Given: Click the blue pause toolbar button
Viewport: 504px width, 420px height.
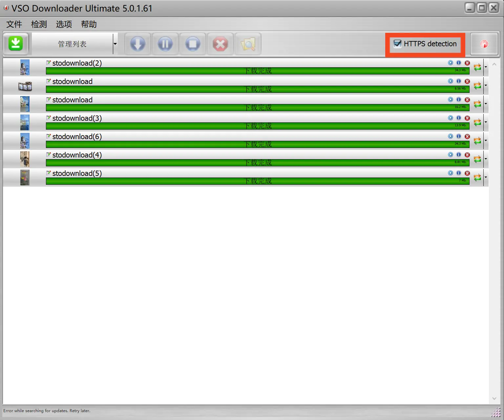Looking at the screenshot, I should click(165, 44).
